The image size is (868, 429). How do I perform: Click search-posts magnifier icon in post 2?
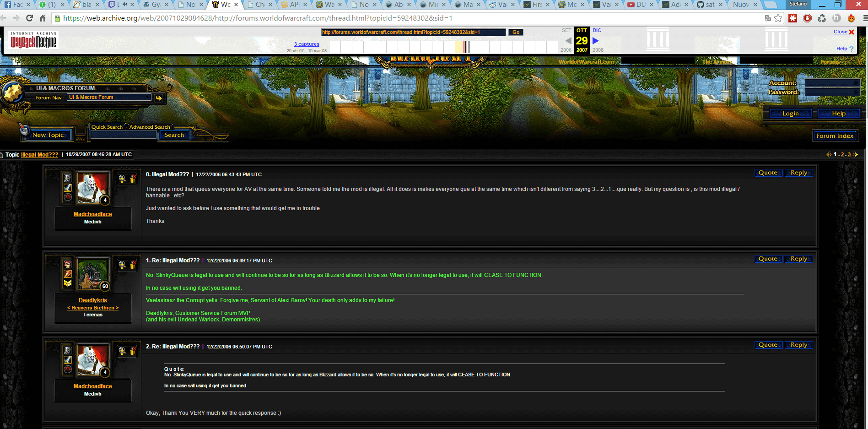tap(122, 351)
